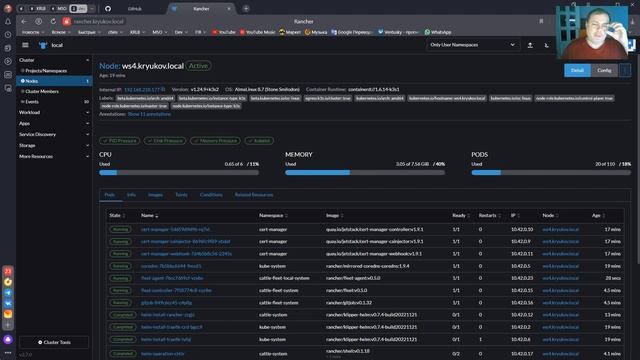The image size is (640, 360).
Task: Sort the table by Namespace column
Action: tap(273, 216)
